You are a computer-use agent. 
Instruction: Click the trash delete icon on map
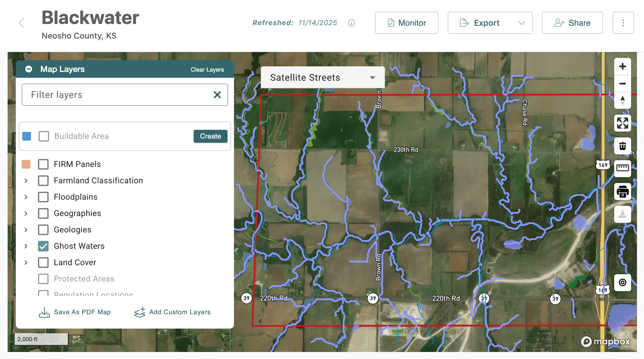[x=622, y=146]
